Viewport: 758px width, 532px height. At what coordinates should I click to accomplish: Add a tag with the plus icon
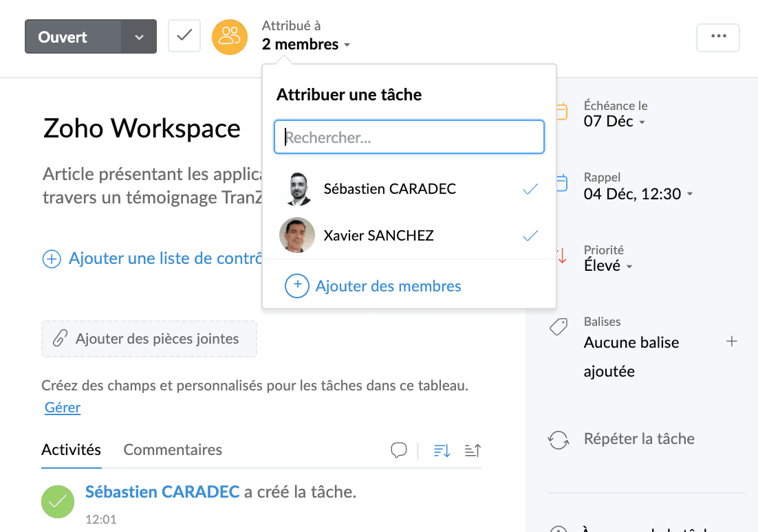pos(731,342)
